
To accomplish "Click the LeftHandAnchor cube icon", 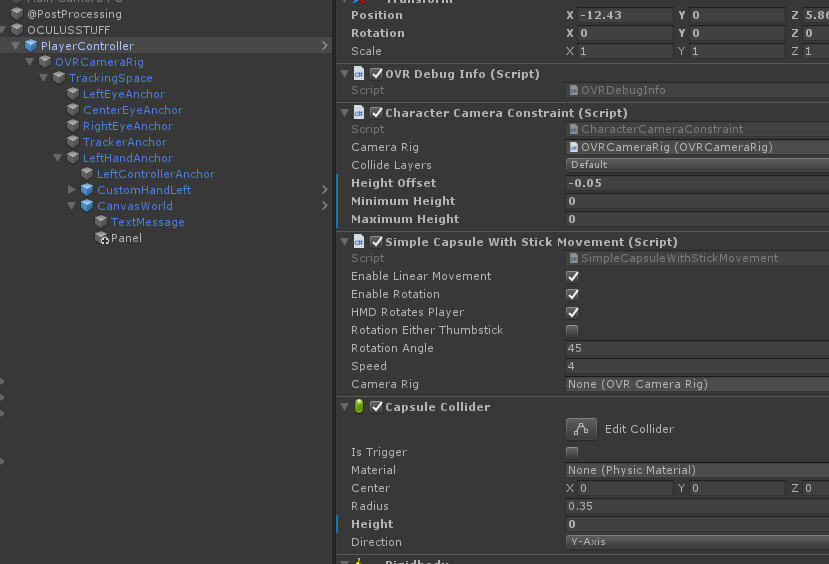I will 73,158.
